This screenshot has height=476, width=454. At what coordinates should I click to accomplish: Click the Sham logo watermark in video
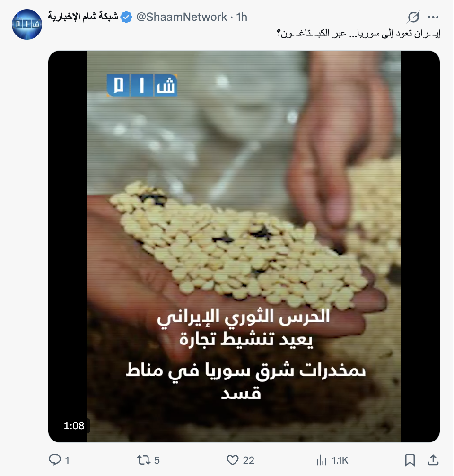(142, 85)
